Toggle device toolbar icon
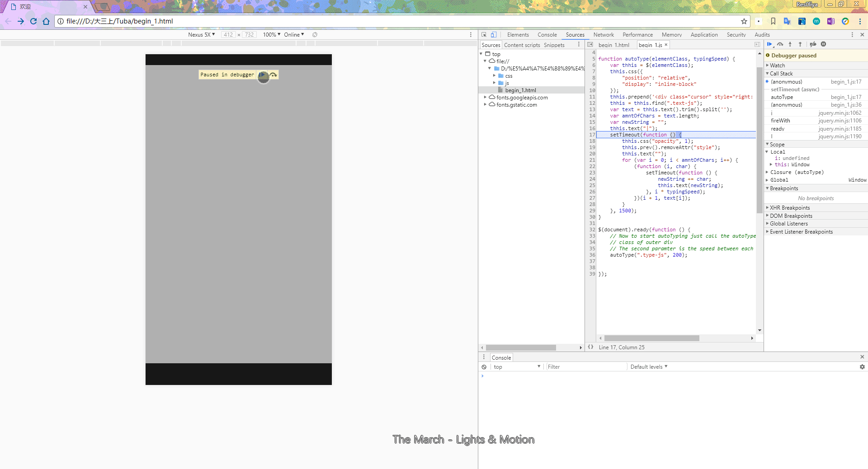Screen dimensions: 868x469 point(494,35)
